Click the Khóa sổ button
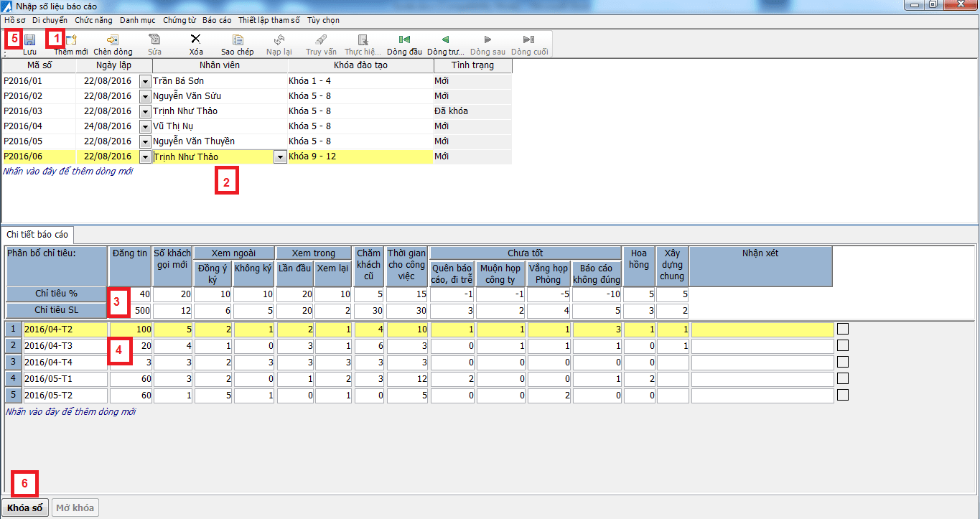 (x=25, y=508)
